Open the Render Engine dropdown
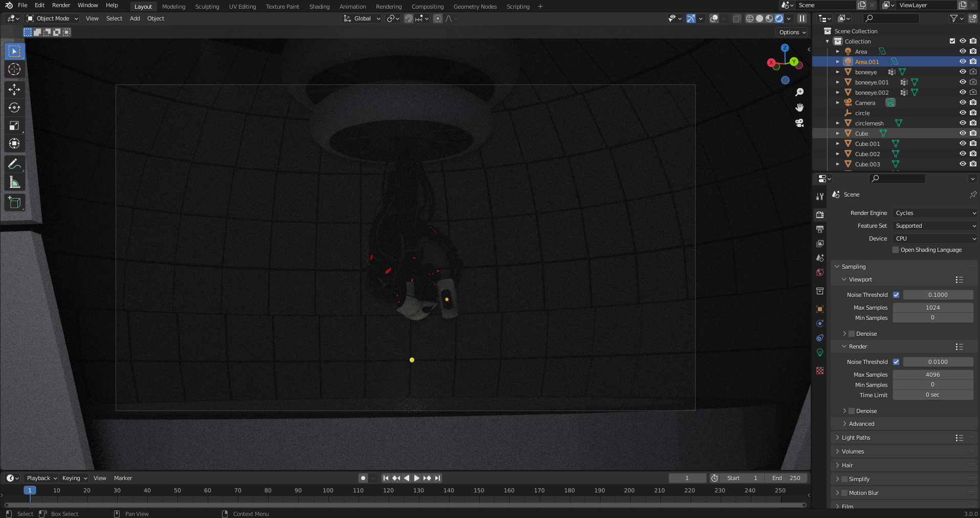The height and width of the screenshot is (518, 980). [934, 213]
